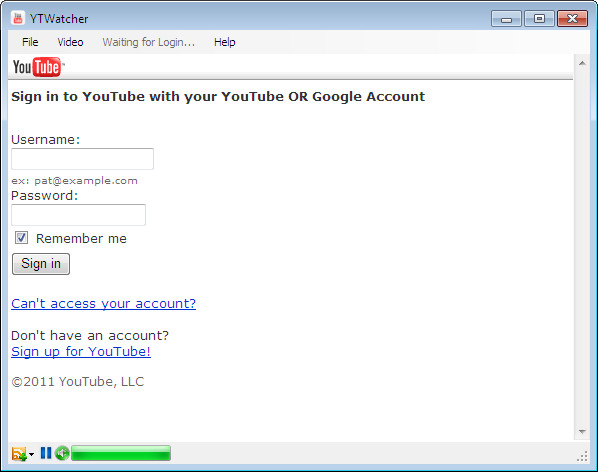
Task: Click the ex: pat@example.com hint text
Action: [x=74, y=181]
